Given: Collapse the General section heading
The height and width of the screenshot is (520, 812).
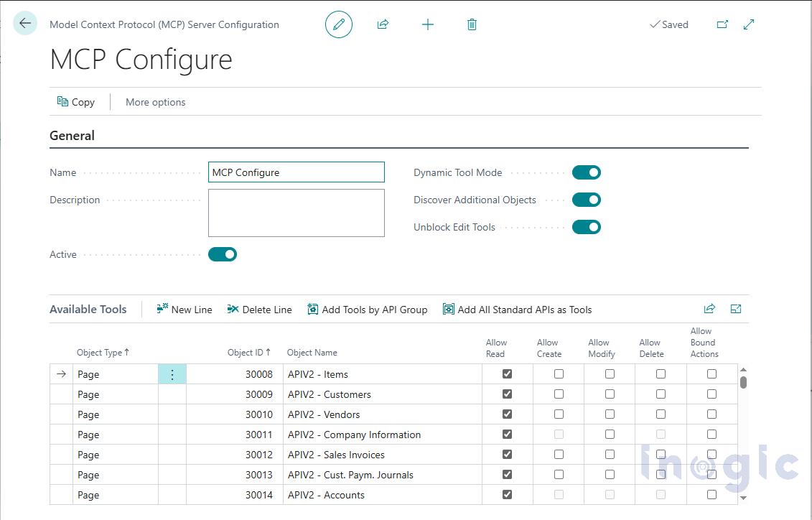Looking at the screenshot, I should point(72,136).
